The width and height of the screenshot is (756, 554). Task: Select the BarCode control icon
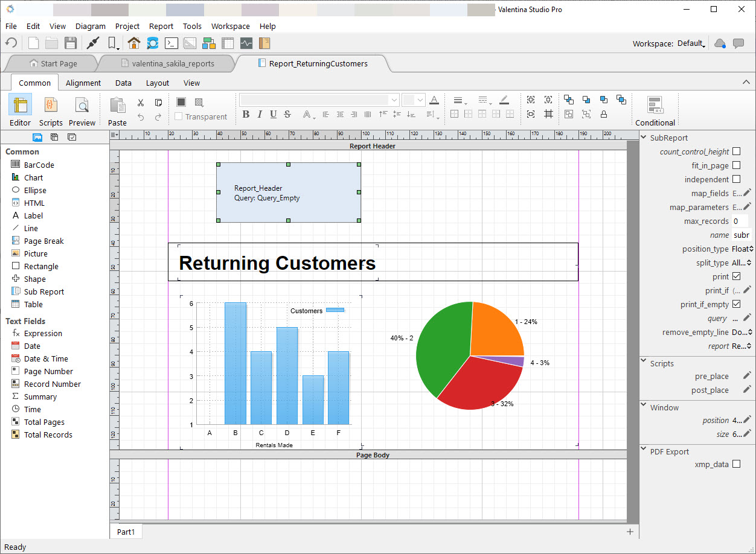tap(16, 165)
